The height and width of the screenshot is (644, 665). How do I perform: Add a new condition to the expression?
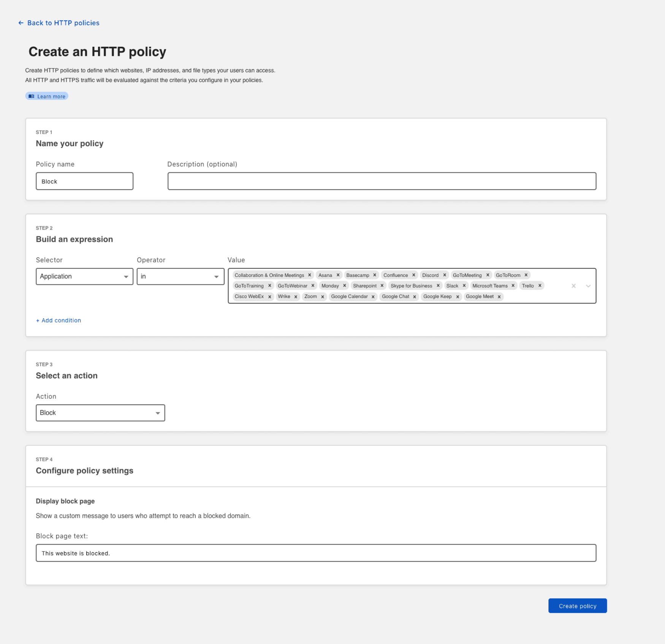pos(58,320)
